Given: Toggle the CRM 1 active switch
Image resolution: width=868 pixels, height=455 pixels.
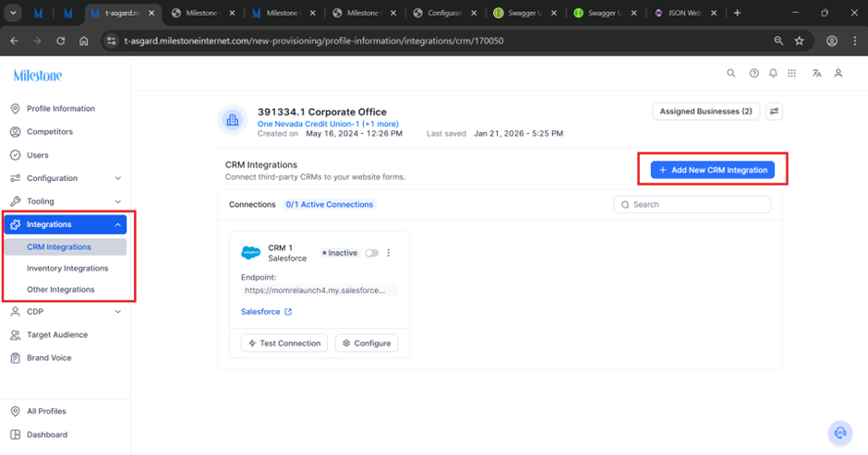Looking at the screenshot, I should tap(371, 253).
